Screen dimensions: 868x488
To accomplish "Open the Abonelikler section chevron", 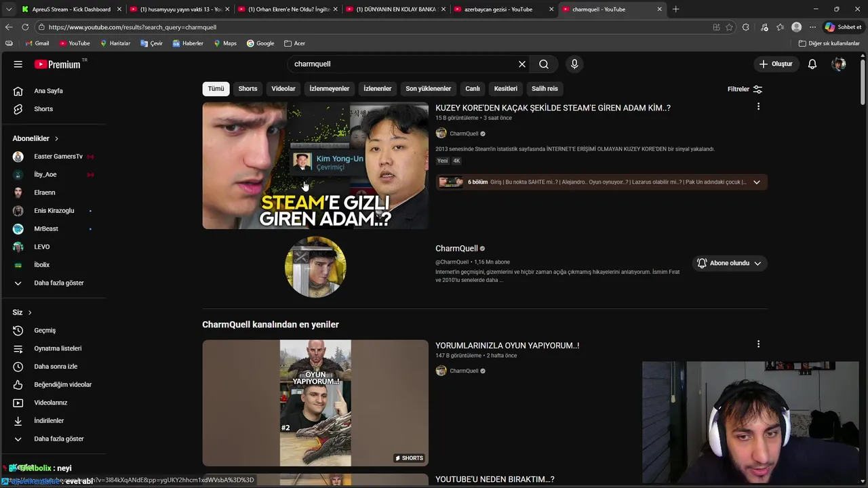I will click(56, 138).
